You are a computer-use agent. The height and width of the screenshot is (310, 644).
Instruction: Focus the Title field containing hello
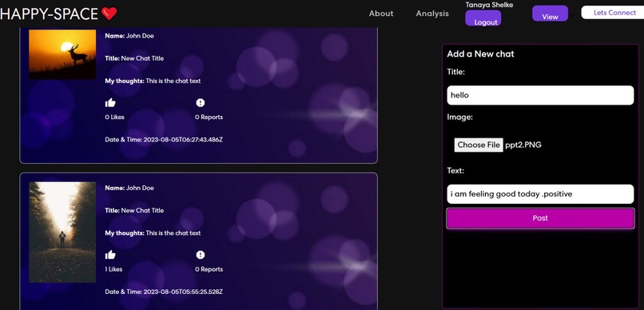[540, 95]
